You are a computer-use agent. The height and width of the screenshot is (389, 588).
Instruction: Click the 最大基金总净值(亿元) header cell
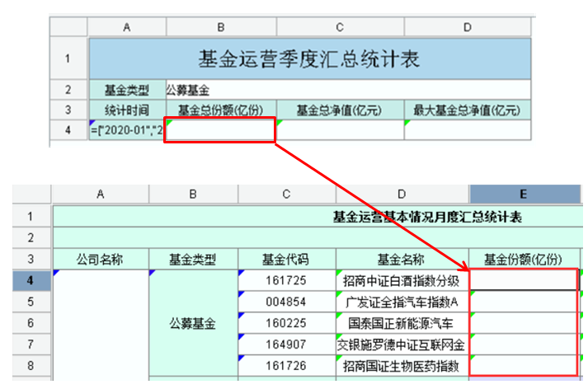click(467, 110)
